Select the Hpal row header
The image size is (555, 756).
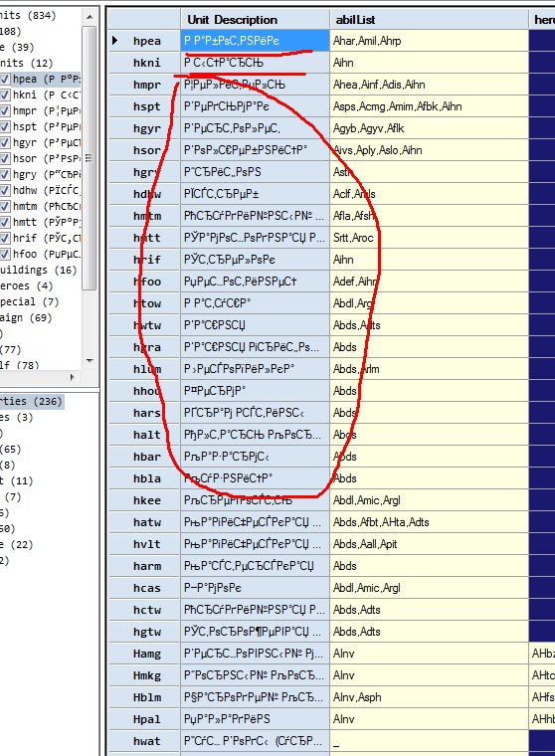click(x=144, y=719)
